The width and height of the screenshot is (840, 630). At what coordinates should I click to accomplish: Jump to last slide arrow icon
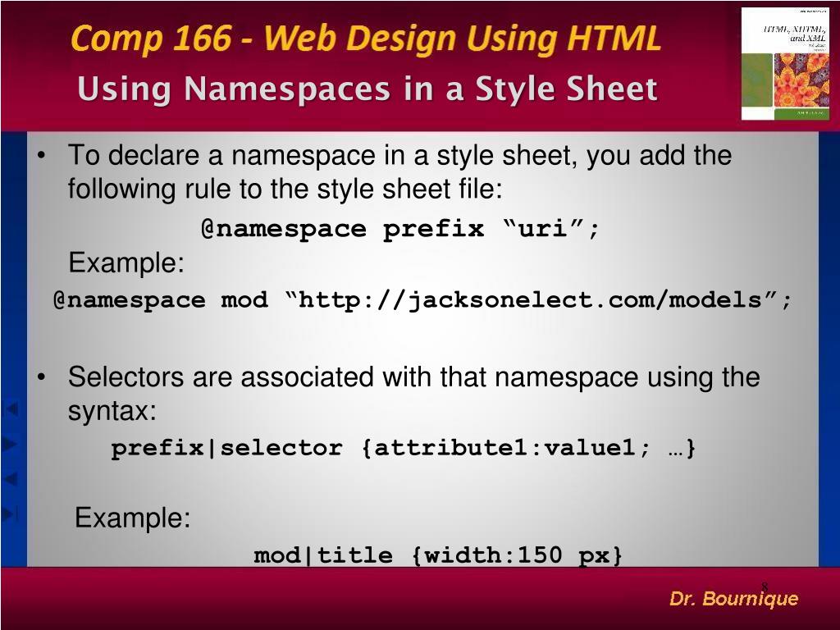(10, 514)
